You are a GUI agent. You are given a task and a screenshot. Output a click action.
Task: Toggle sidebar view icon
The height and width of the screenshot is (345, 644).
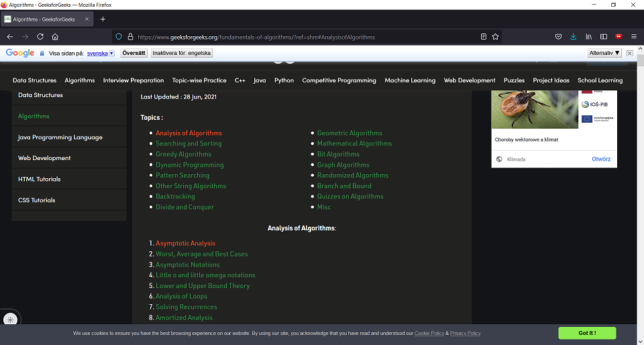click(604, 37)
